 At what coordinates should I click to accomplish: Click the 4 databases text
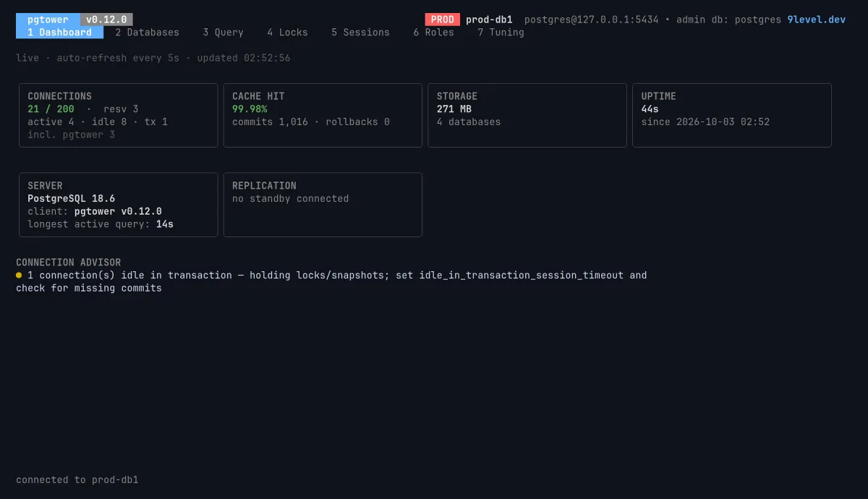tap(469, 122)
